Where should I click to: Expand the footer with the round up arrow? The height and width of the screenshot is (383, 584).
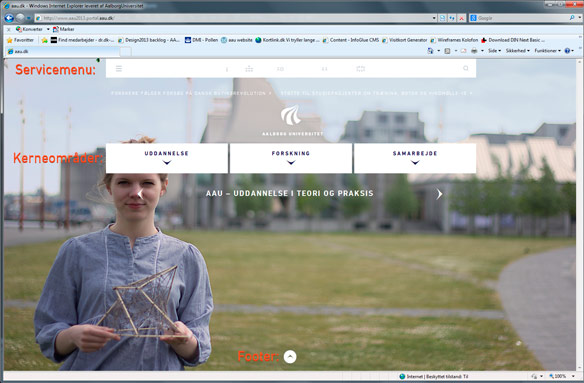tap(290, 357)
